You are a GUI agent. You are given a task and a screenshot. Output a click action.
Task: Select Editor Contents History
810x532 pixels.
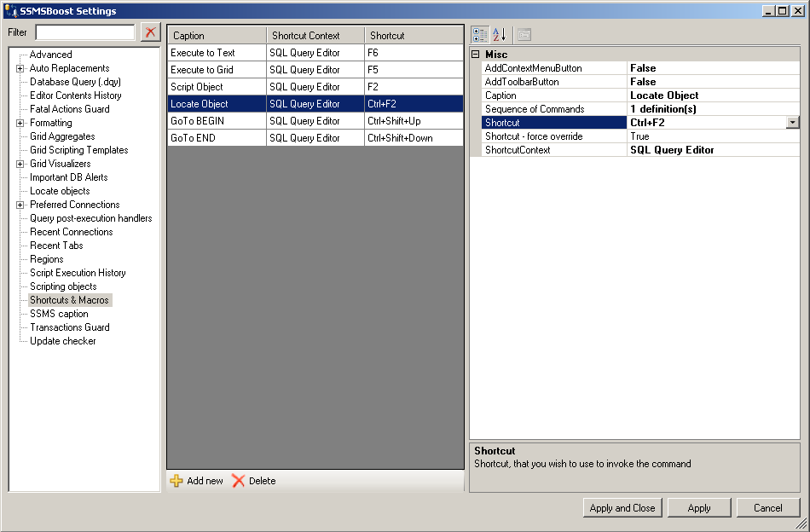coord(75,95)
